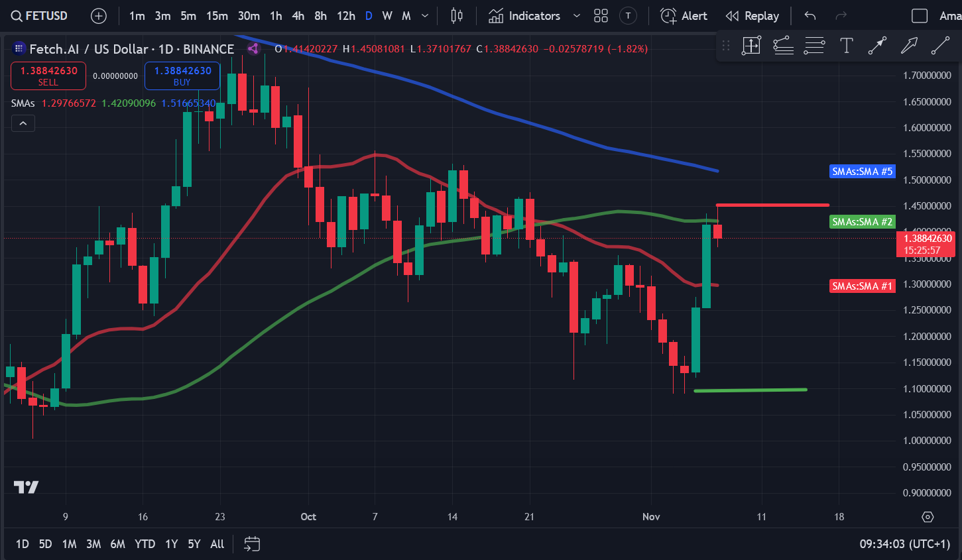This screenshot has height=560, width=962.
Task: Click the current price label 1.38842630
Action: 926,244
